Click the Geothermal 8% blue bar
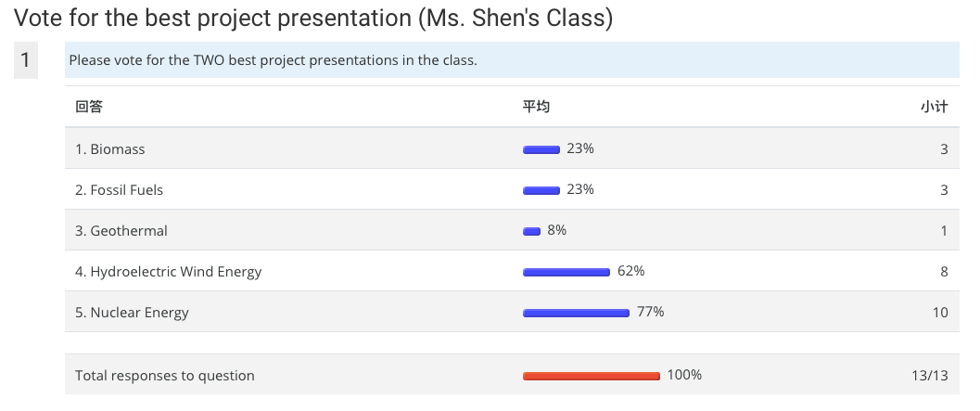This screenshot has width=980, height=411. click(x=532, y=231)
